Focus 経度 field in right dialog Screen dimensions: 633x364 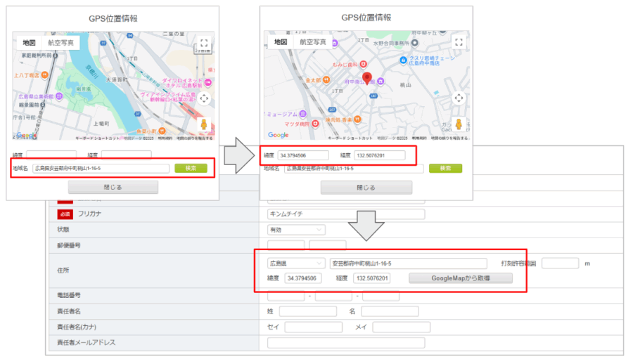380,155
